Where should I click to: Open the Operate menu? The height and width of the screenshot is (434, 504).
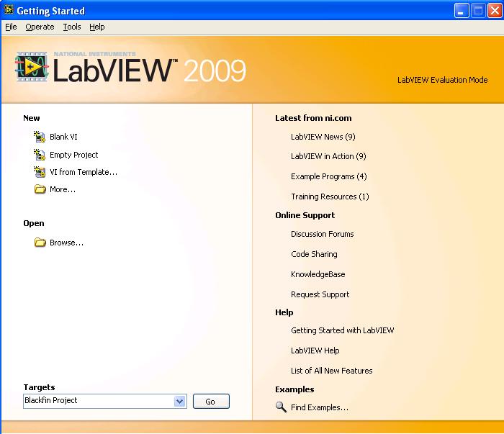pos(40,27)
